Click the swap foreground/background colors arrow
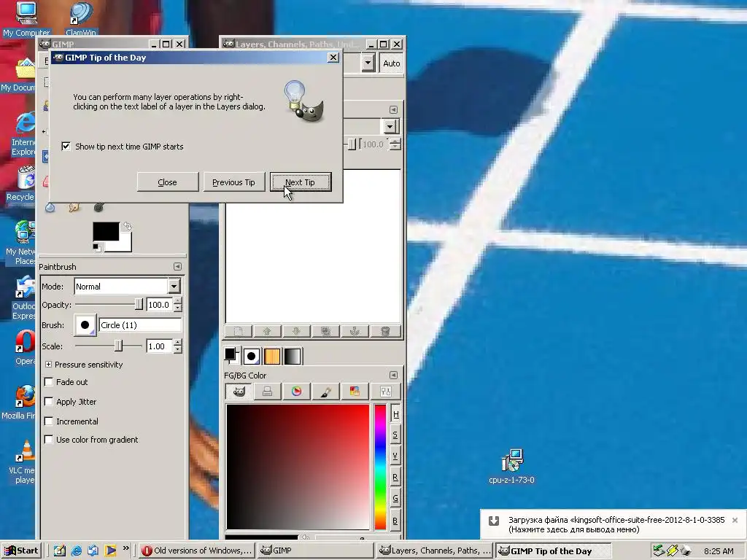 coord(127,226)
